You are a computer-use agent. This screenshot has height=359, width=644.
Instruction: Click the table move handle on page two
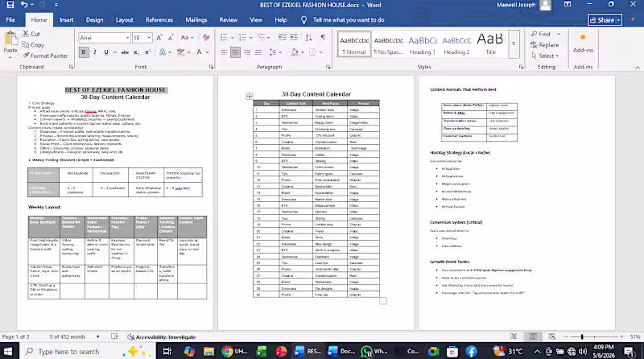[250, 96]
